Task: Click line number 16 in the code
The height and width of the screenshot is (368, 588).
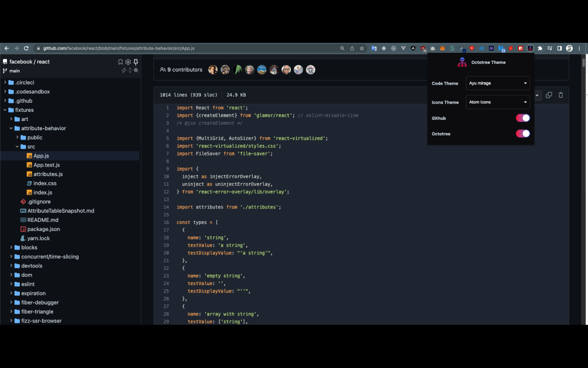Action: (x=166, y=222)
